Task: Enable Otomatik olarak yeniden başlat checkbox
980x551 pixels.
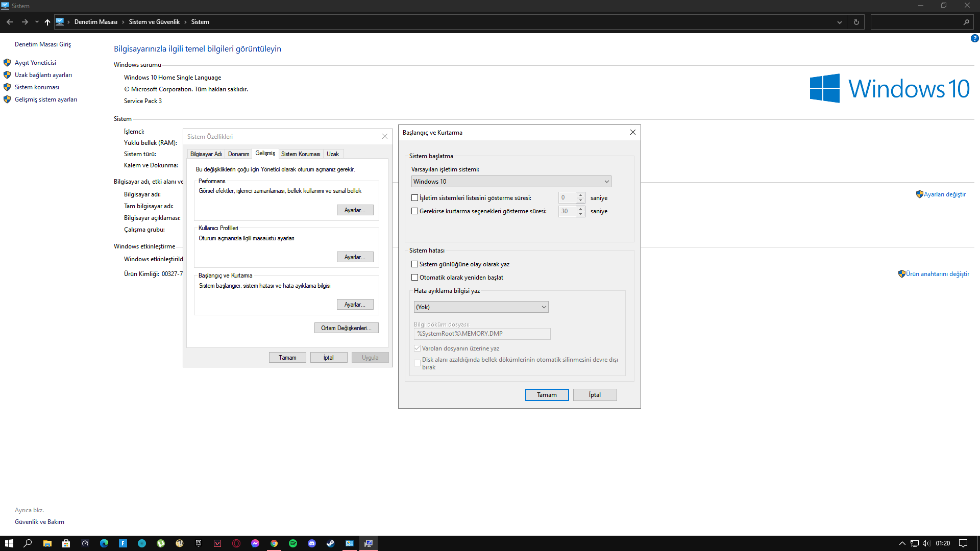Action: (x=415, y=278)
